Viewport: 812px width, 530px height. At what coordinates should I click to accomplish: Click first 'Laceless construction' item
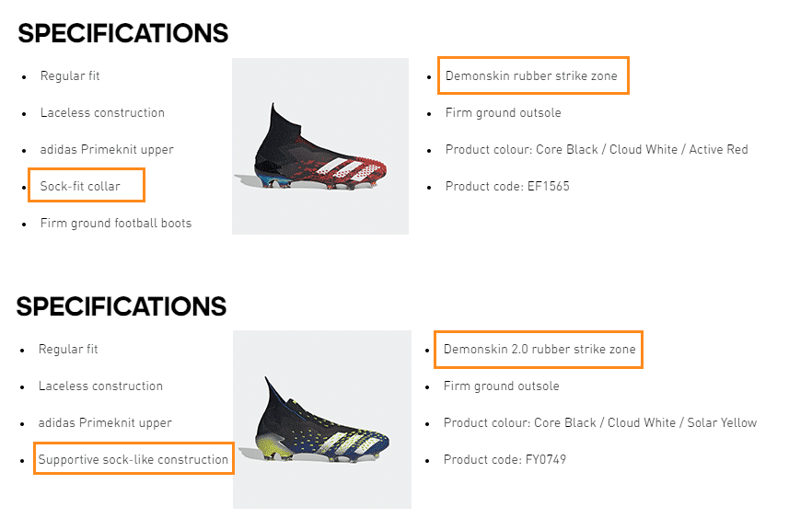tap(102, 113)
